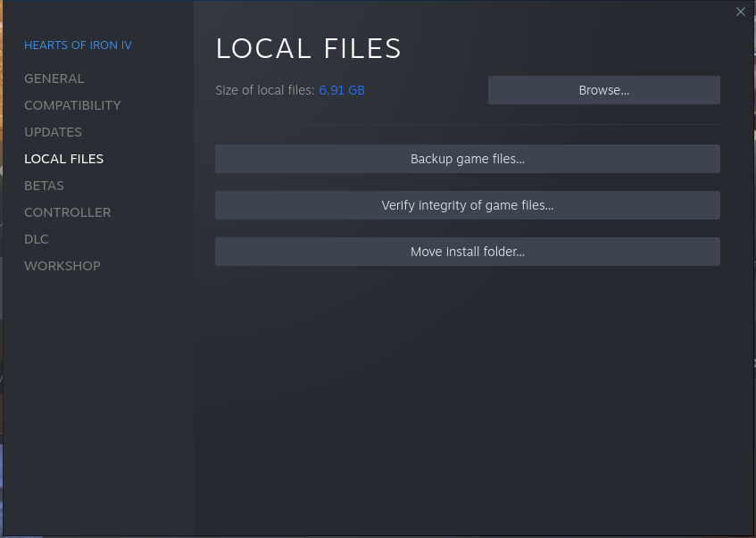Launch game file integrity verification
Image resolution: width=756 pixels, height=538 pixels.
tap(467, 205)
